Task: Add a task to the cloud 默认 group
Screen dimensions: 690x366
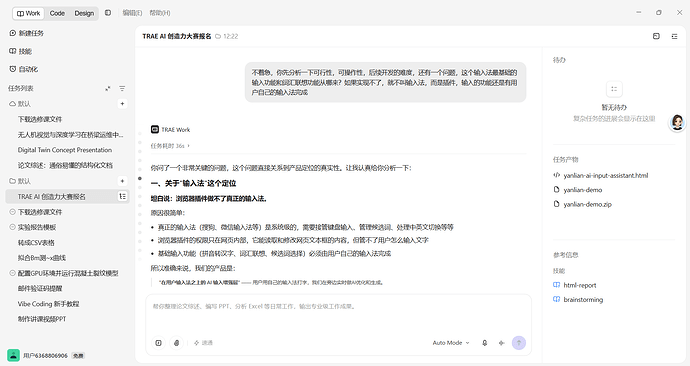Action: coord(122,104)
